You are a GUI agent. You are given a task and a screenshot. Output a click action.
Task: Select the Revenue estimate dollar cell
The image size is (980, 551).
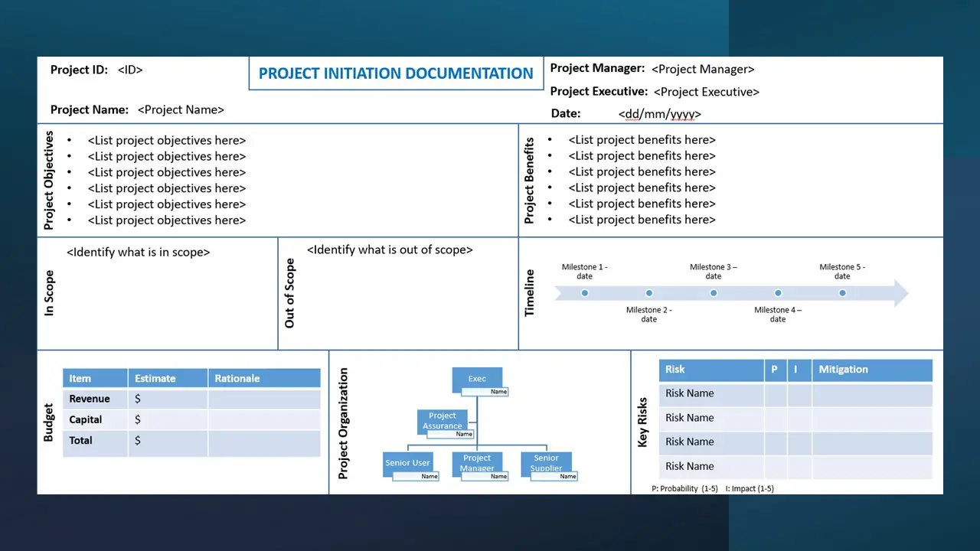coord(167,399)
